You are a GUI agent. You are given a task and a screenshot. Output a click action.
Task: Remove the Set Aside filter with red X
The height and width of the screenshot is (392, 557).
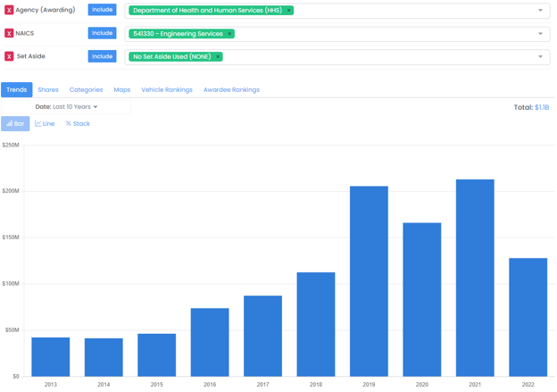pyautogui.click(x=9, y=56)
